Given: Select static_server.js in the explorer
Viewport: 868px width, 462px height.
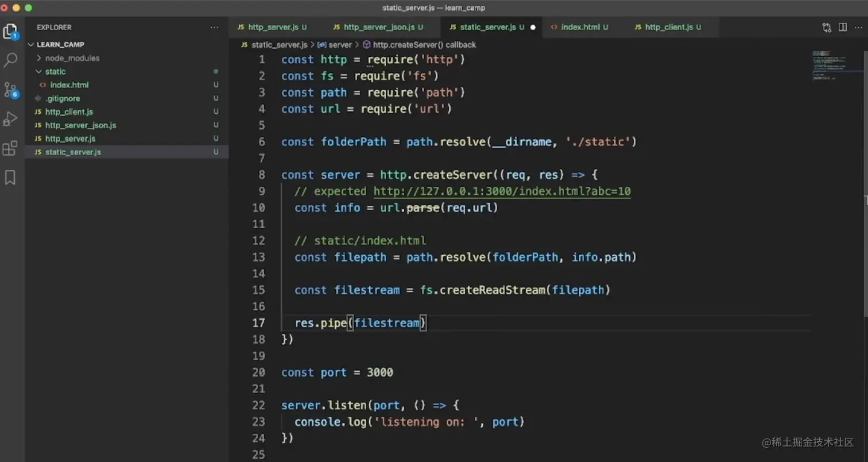Looking at the screenshot, I should (x=127, y=152).
